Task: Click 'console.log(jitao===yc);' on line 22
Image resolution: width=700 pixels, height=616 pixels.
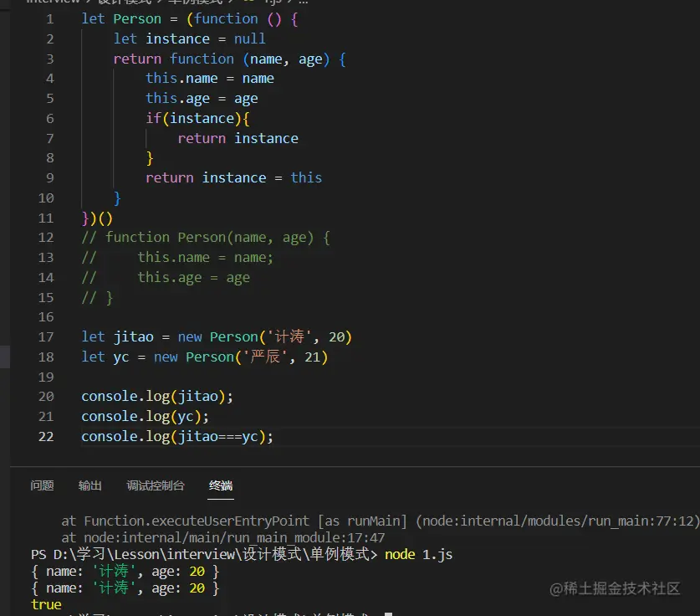Action: pyautogui.click(x=177, y=436)
